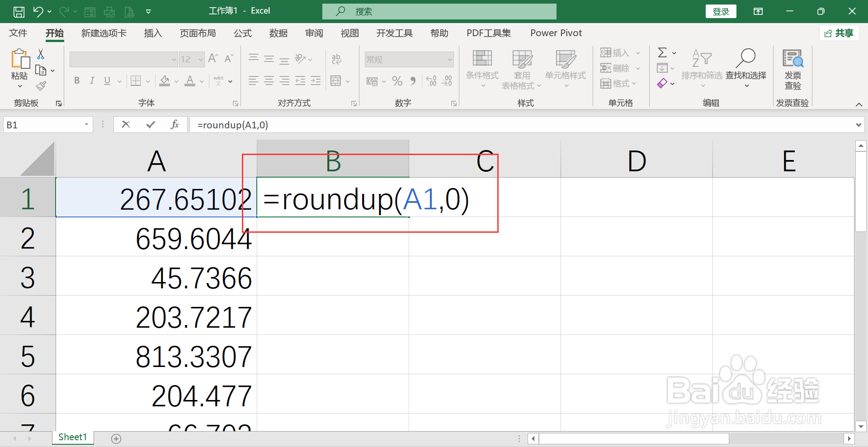Click the Cell Styles icon
Screen dimensions: 868x447
coord(566,59)
